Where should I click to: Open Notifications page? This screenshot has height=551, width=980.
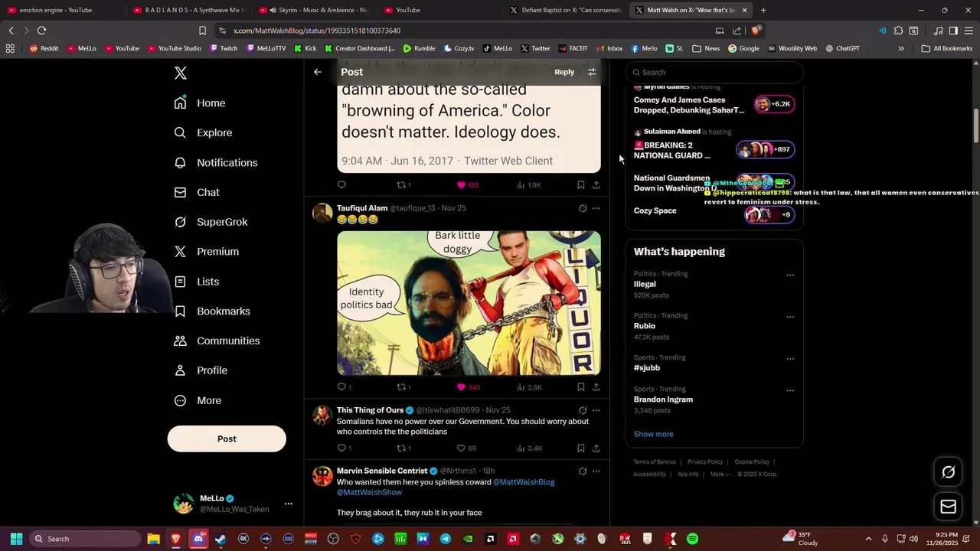point(216,163)
